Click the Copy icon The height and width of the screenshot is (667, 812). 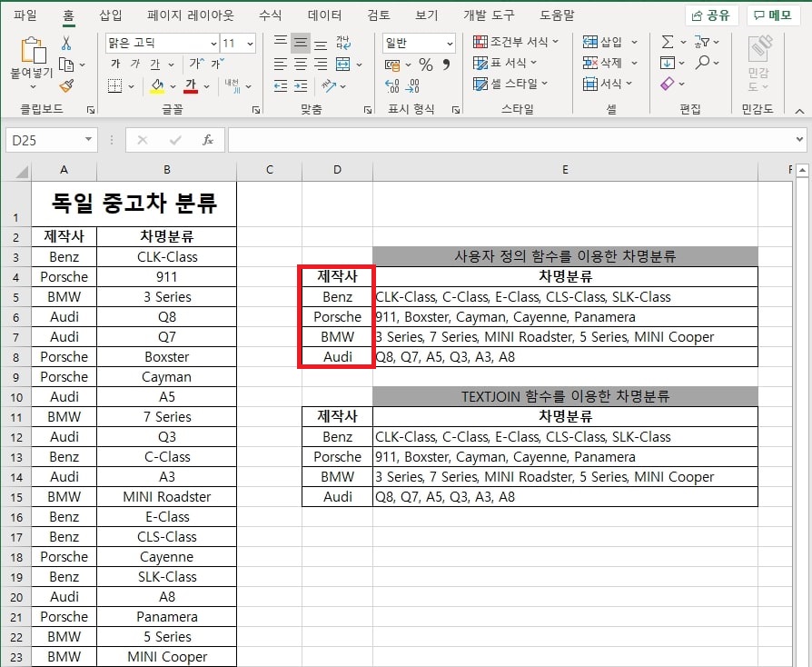(x=66, y=65)
